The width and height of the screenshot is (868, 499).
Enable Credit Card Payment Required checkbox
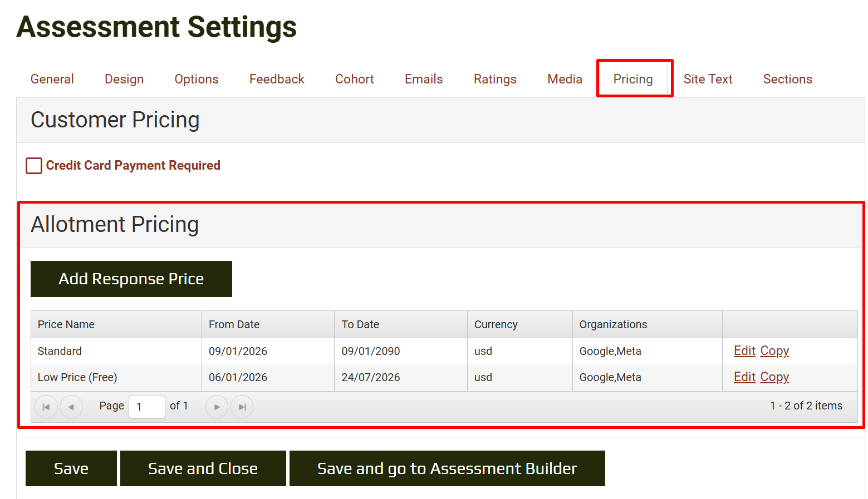click(34, 166)
